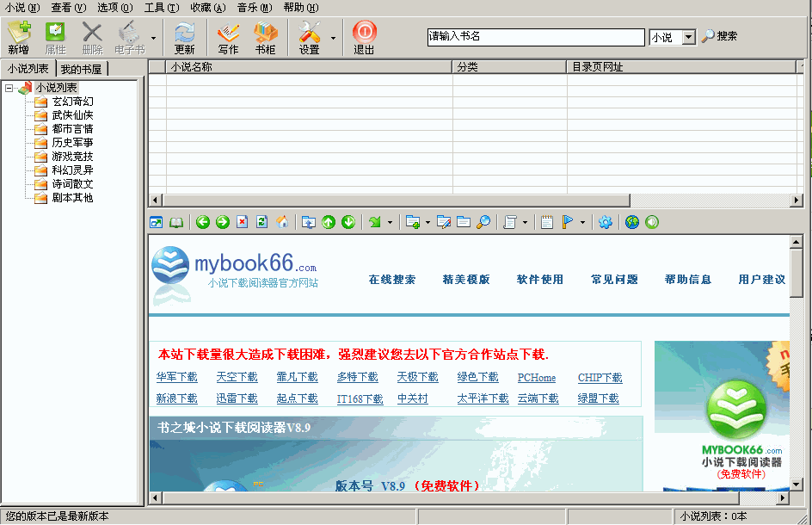812x525 pixels.
Task: Click the scroll document icon
Action: [x=510, y=222]
